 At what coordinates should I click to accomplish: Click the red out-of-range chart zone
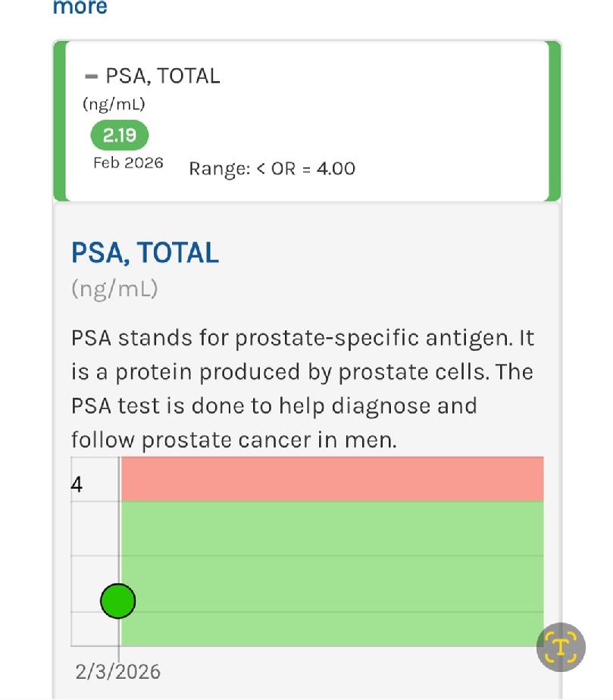click(x=332, y=479)
